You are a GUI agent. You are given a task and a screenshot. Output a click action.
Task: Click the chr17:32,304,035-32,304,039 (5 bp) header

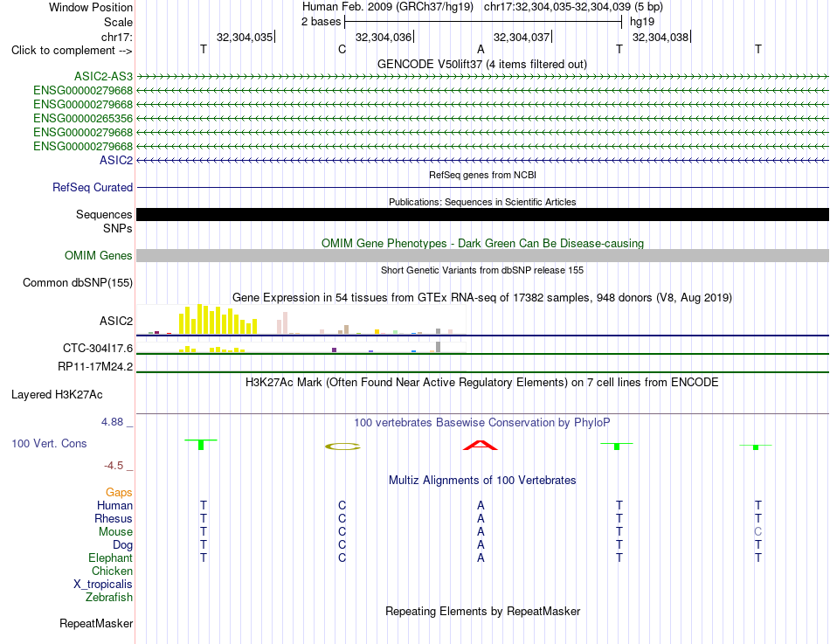[573, 7]
